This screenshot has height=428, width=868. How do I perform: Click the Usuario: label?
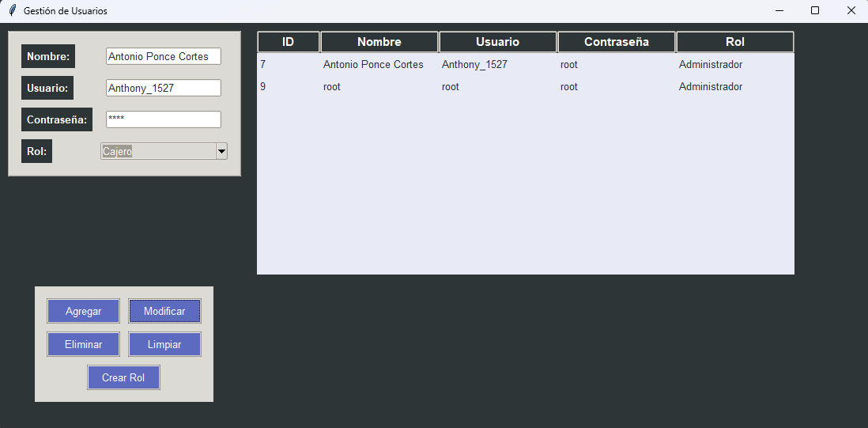click(x=47, y=88)
